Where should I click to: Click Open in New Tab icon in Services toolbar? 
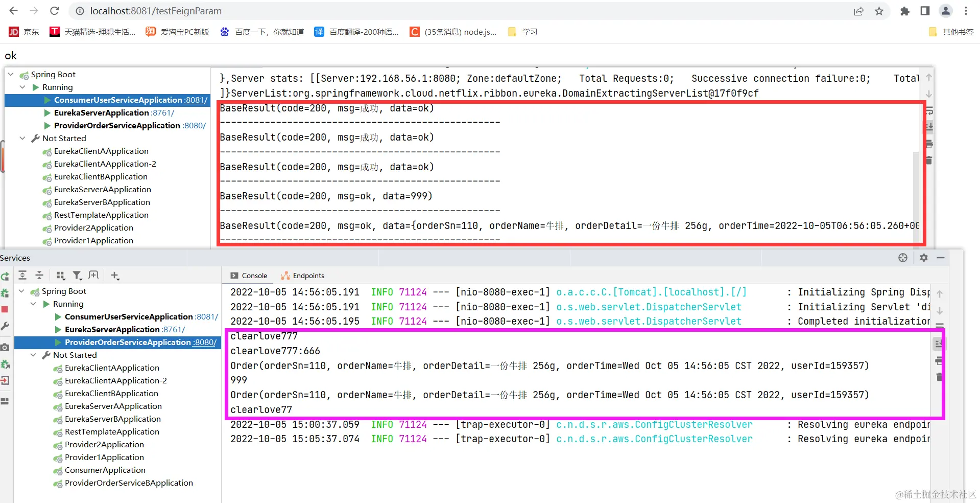point(93,276)
